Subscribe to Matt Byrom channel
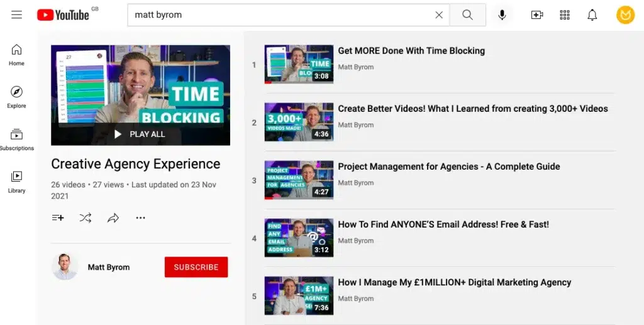This screenshot has width=644, height=325. 196,267
